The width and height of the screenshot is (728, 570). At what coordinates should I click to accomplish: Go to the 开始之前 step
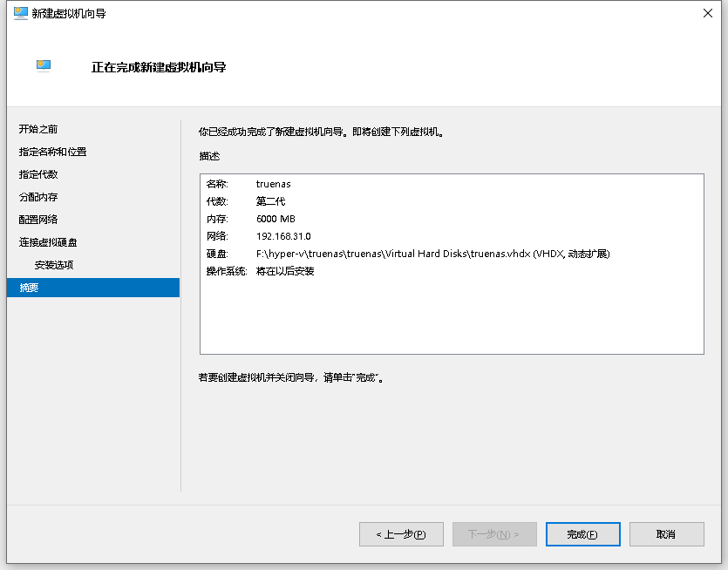click(38, 129)
